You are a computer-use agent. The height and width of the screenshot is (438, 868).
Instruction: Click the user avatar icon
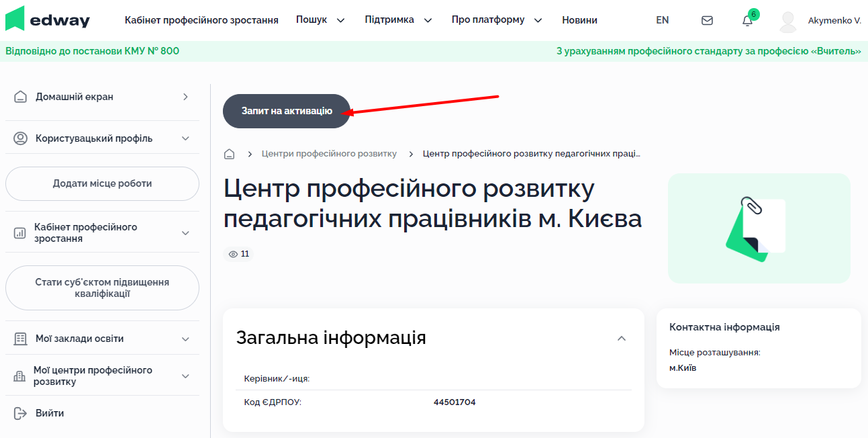pos(788,21)
